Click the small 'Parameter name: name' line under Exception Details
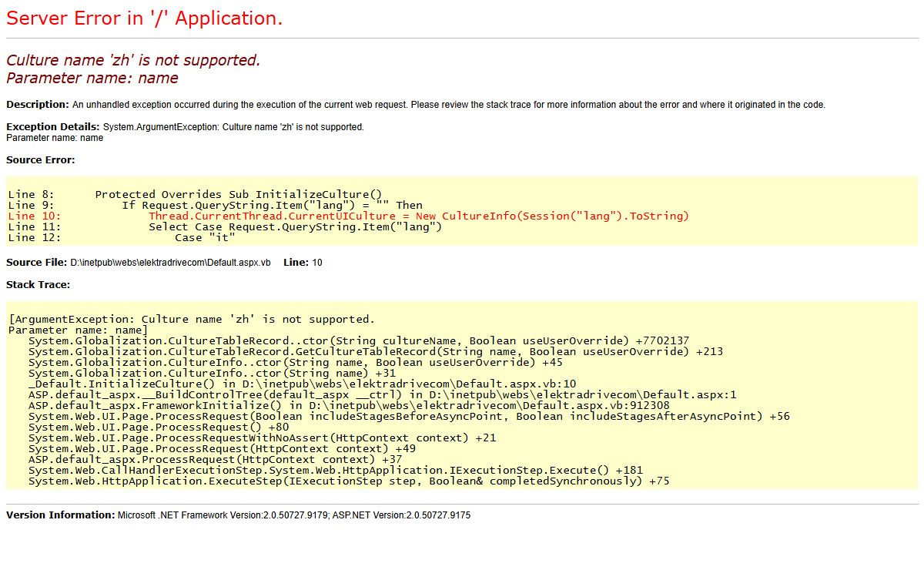This screenshot has height=570, width=924. tap(55, 138)
